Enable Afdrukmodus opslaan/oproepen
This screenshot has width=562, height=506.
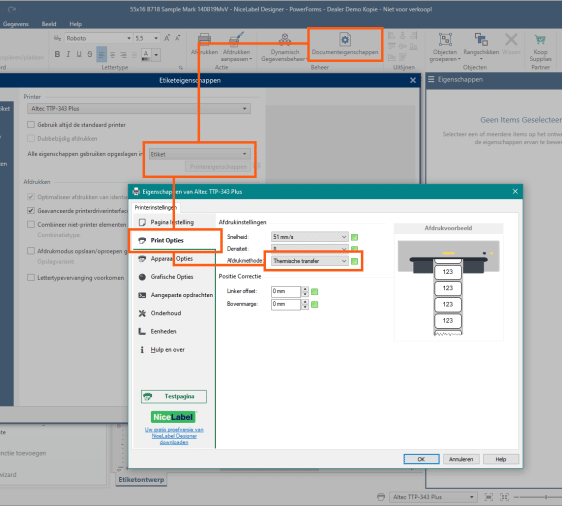tap(31, 251)
